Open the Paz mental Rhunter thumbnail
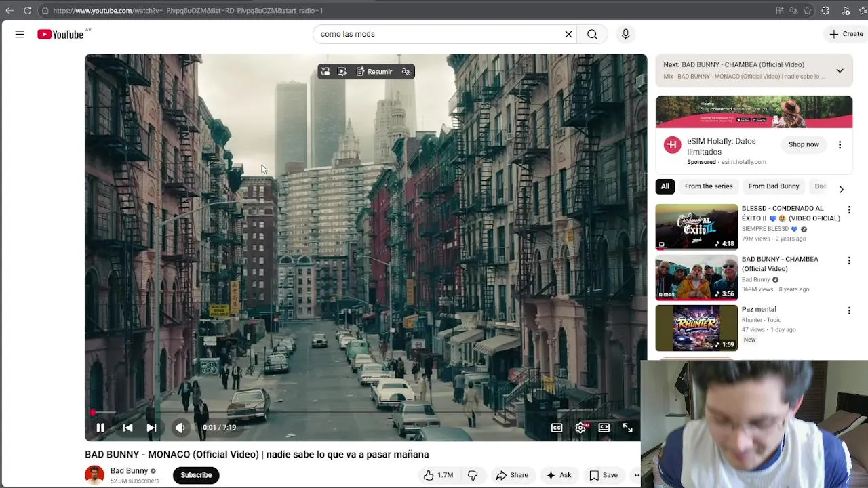The width and height of the screenshot is (868, 488). (696, 328)
